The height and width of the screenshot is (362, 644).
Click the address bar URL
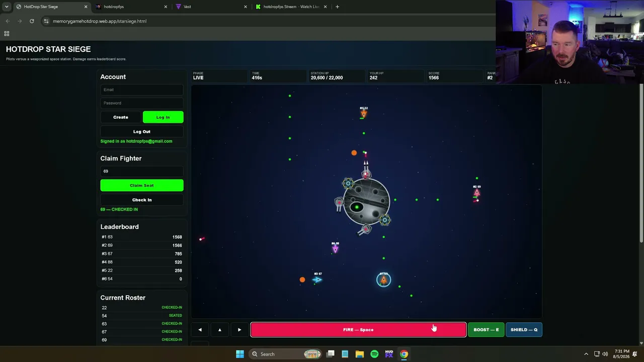[100, 21]
